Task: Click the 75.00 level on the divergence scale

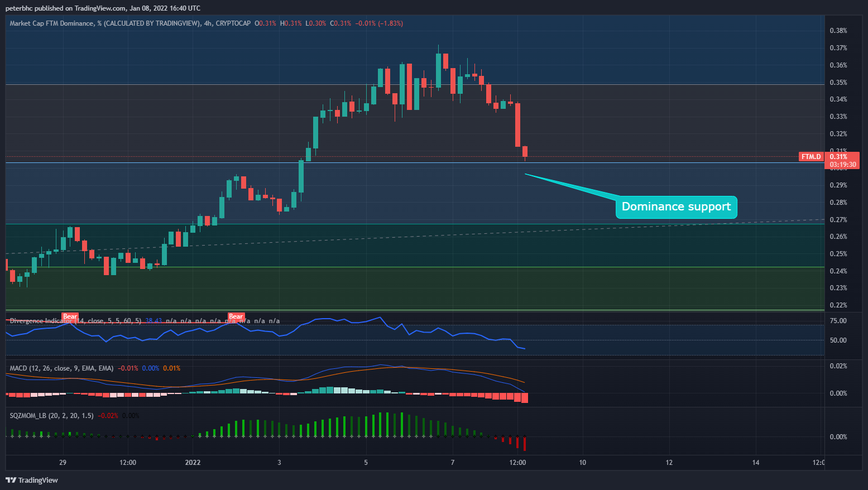Action: (x=838, y=321)
